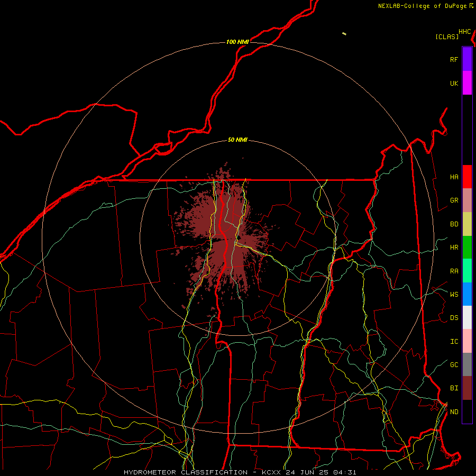This screenshot has width=476, height=476.
Task: Click the 'HA' legend label
Action: coord(454,177)
